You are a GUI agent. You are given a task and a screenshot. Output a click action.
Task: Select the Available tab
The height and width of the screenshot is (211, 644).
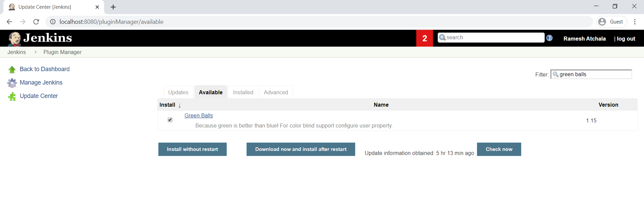point(211,92)
